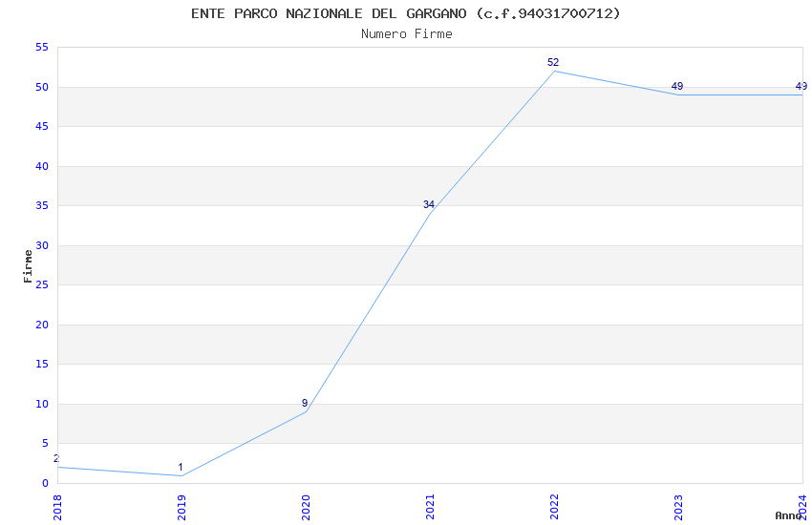This screenshot has height=525, width=812.
Task: Click y-axis value 50
Action: pyautogui.click(x=42, y=88)
